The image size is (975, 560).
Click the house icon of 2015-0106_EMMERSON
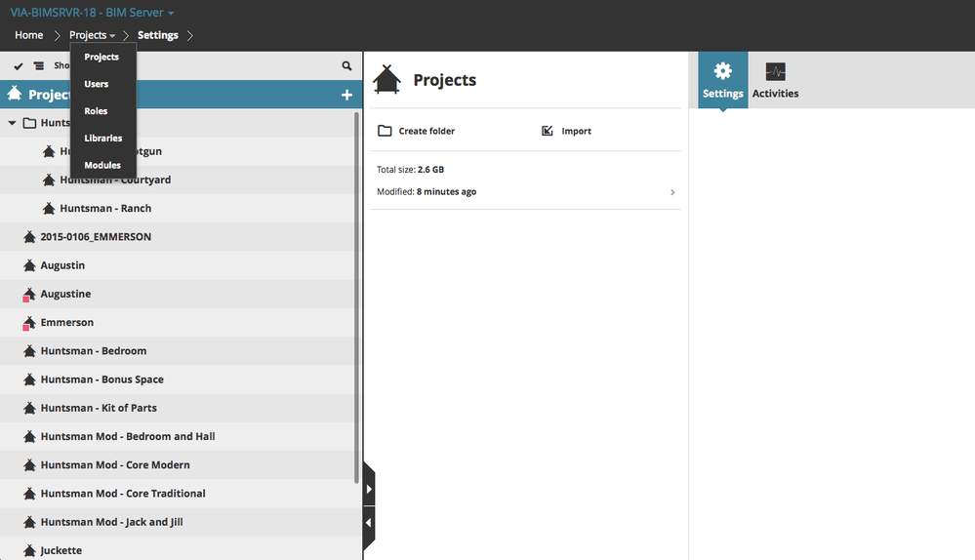click(x=29, y=237)
